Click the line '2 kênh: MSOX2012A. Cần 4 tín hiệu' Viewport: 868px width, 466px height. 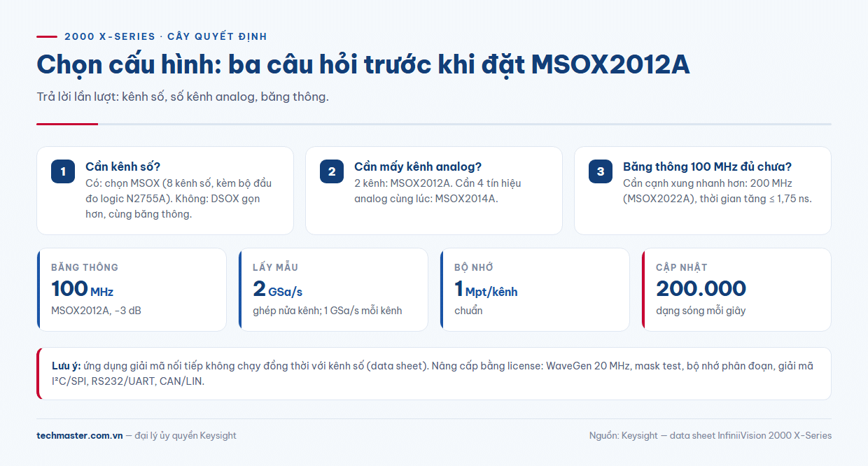coord(437,183)
